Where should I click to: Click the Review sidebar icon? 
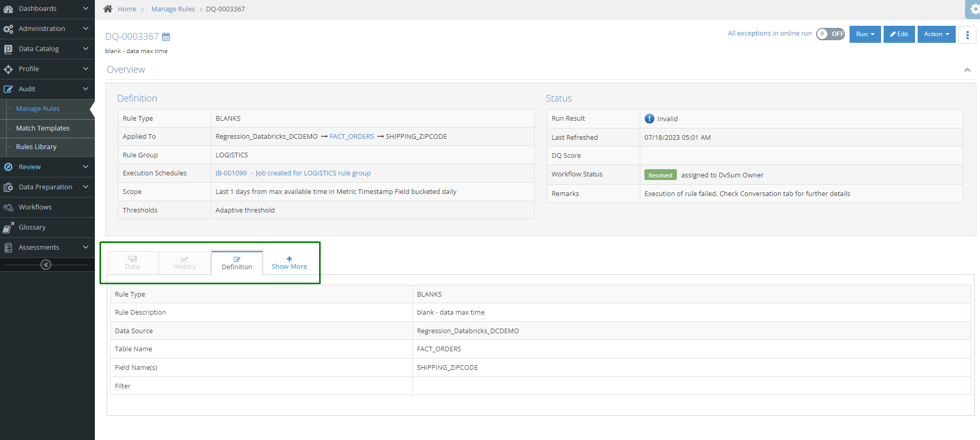coord(8,167)
